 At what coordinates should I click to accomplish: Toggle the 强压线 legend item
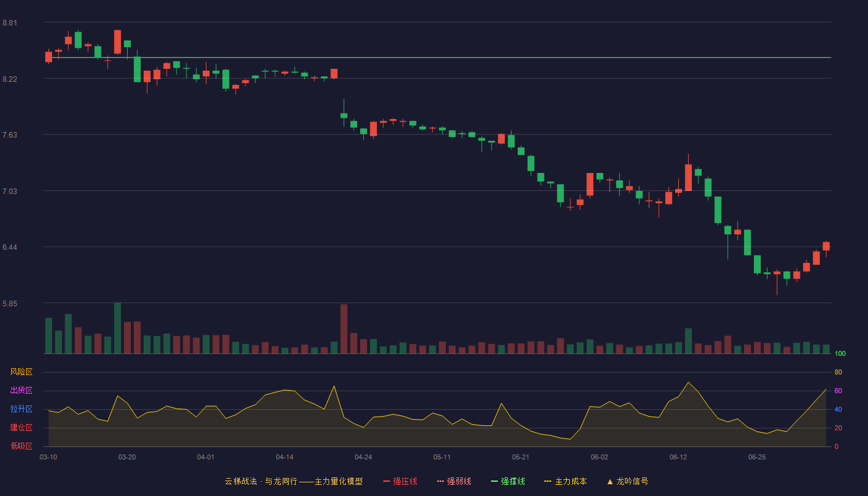(x=400, y=481)
